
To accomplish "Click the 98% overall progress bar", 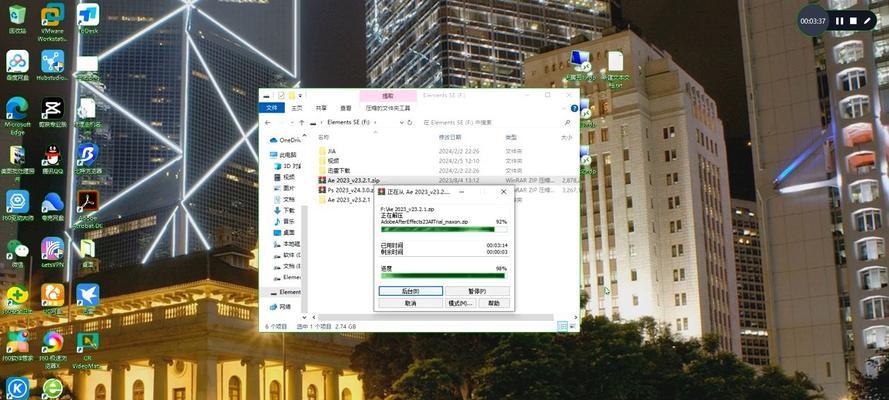I will [443, 276].
